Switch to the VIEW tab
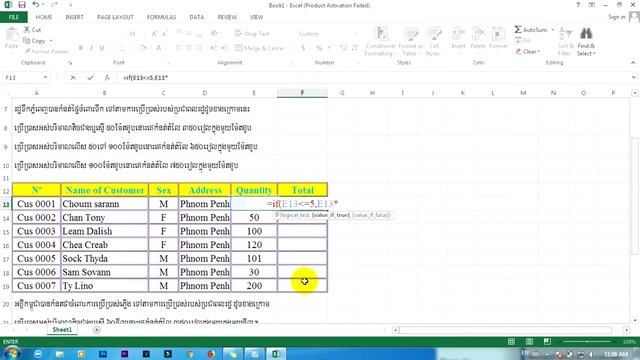The width and height of the screenshot is (640, 360). pos(256,17)
